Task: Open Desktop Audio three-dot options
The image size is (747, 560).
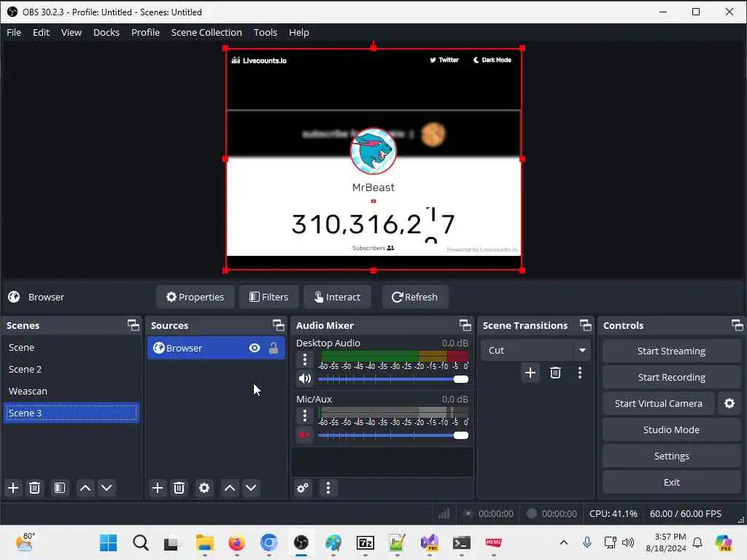Action: pyautogui.click(x=305, y=359)
